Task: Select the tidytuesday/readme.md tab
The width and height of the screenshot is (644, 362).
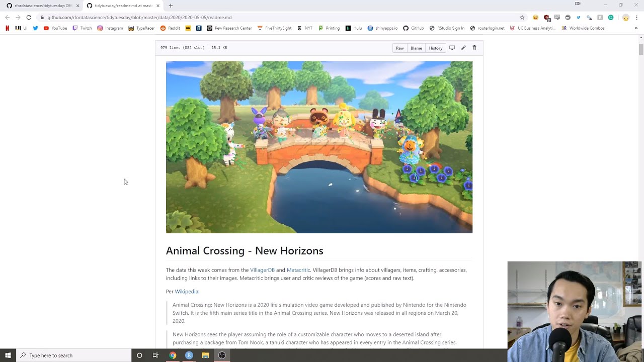Action: pos(124,6)
